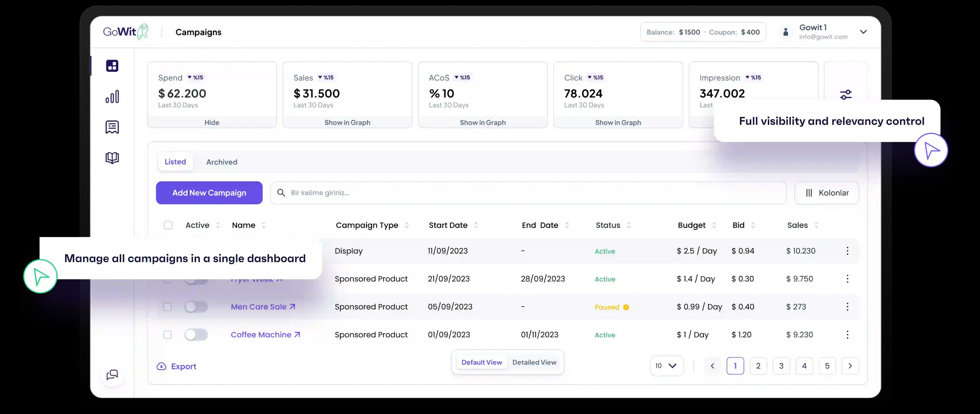Click Show in Graph on Click card

pyautogui.click(x=618, y=122)
